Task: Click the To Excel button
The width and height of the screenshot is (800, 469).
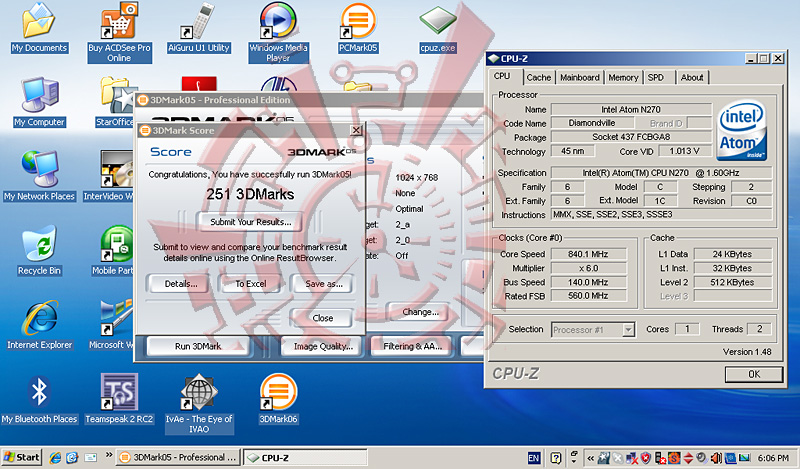Action: coord(251,284)
